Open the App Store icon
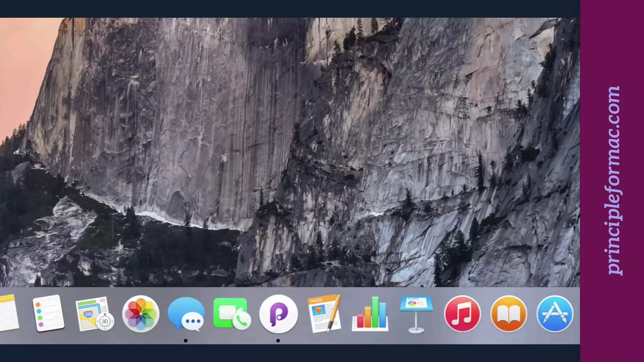644x362 pixels. 555,314
